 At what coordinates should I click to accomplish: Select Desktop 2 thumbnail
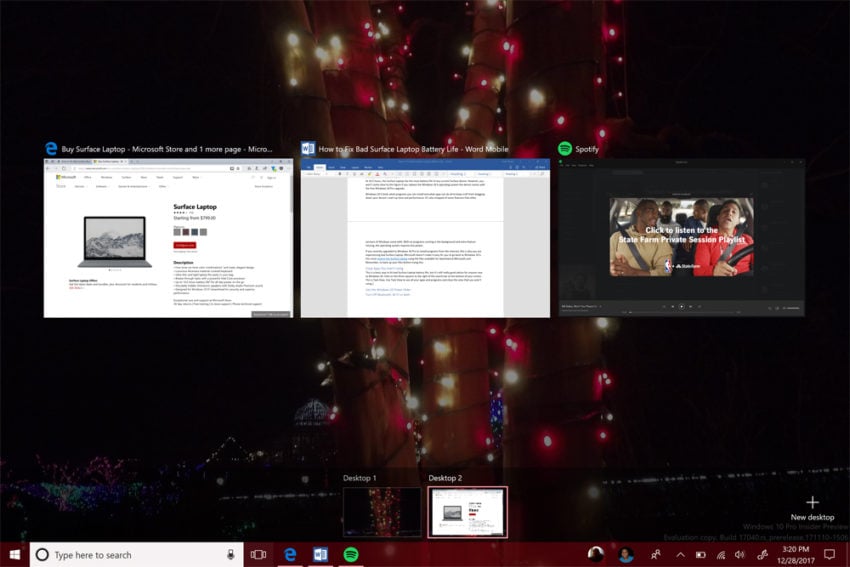467,512
